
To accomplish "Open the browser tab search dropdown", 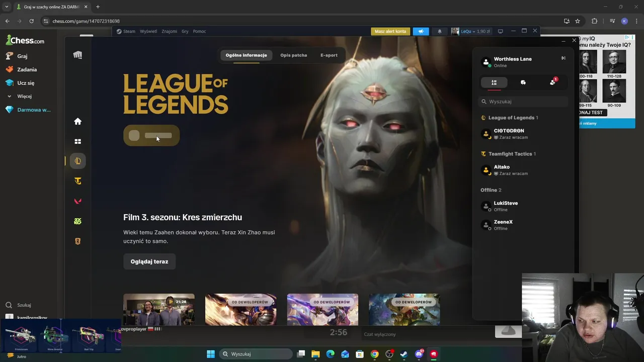I will (7, 7).
